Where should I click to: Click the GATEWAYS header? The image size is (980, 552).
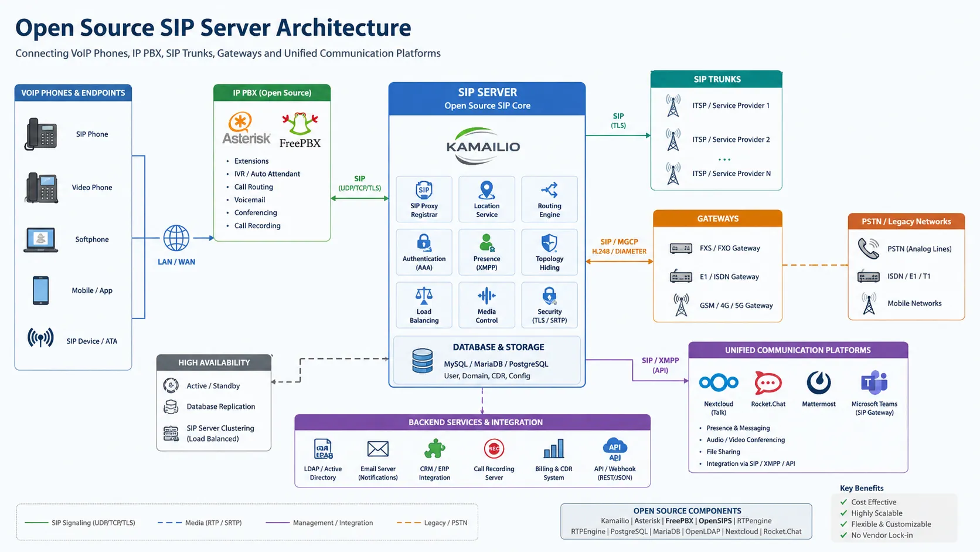point(717,219)
